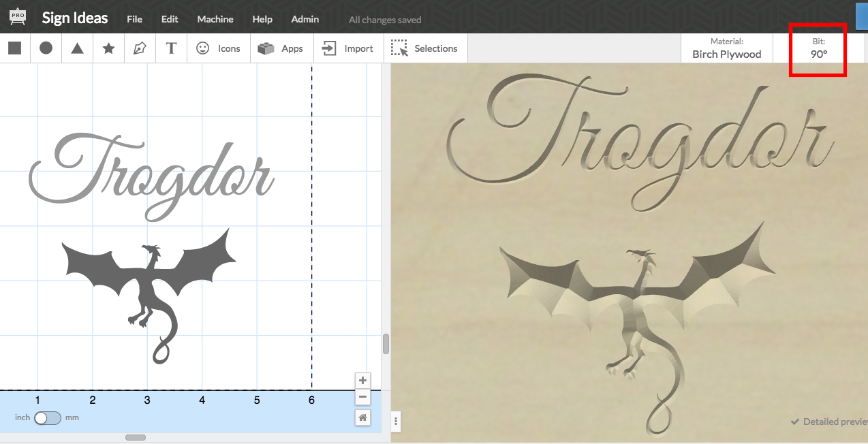The image size is (868, 444).
Task: Select the pen drawing tool
Action: [x=140, y=48]
